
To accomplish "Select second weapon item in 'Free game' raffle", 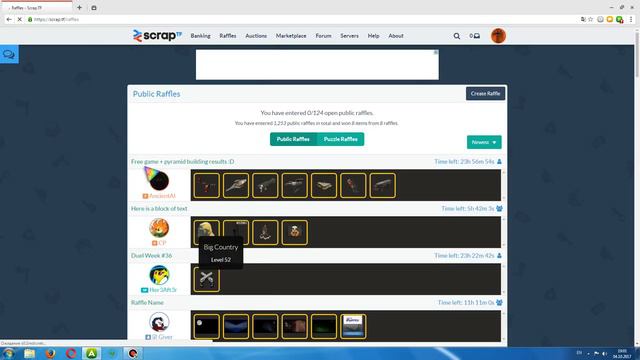I will pyautogui.click(x=236, y=185).
